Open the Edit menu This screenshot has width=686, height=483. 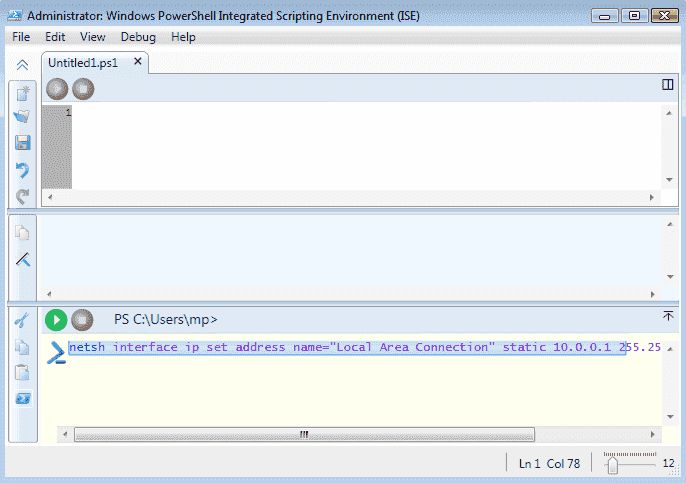(x=55, y=37)
